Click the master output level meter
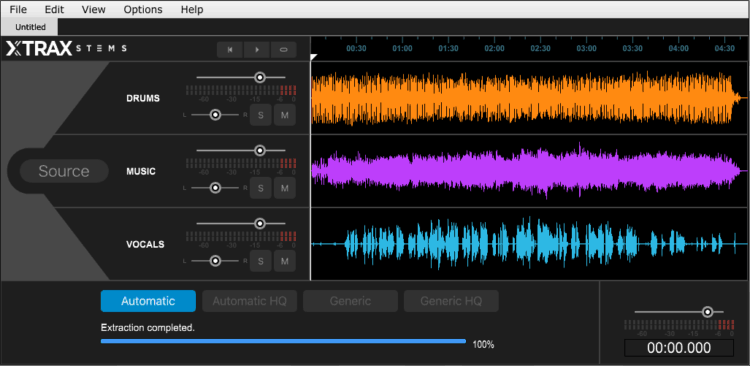This screenshot has width=750, height=366. pos(679,325)
